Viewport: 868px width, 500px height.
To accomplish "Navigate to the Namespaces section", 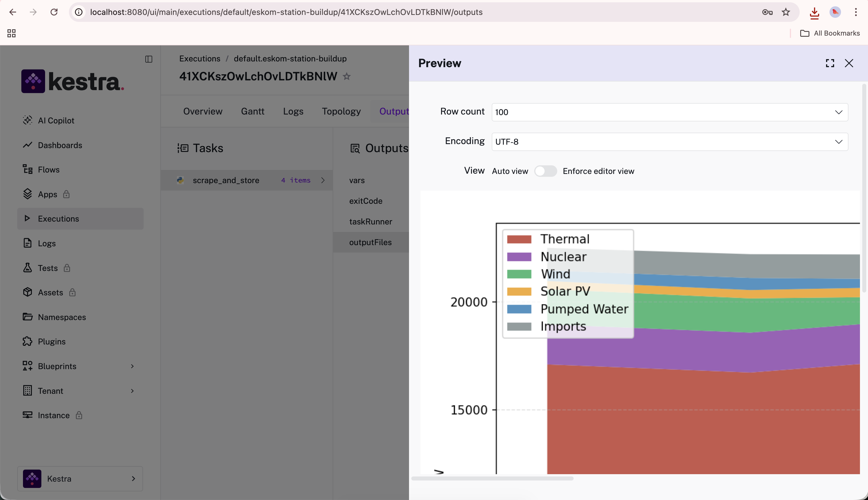I will (62, 317).
